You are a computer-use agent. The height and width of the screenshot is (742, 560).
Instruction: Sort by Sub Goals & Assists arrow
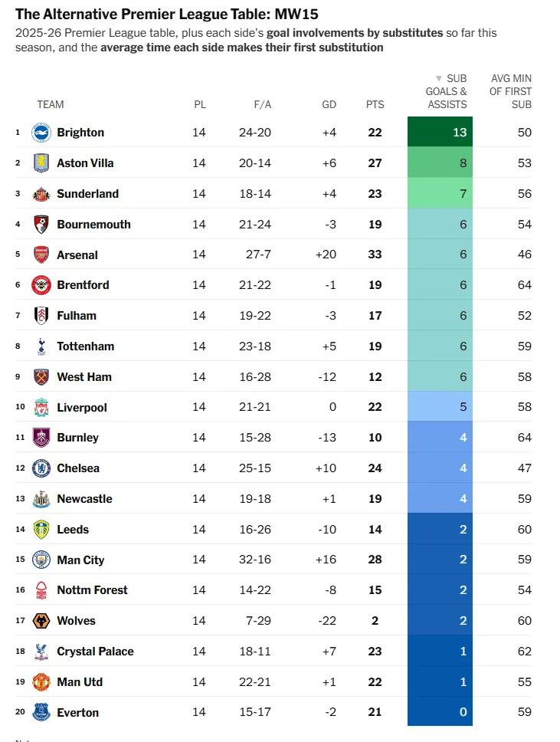pyautogui.click(x=439, y=79)
